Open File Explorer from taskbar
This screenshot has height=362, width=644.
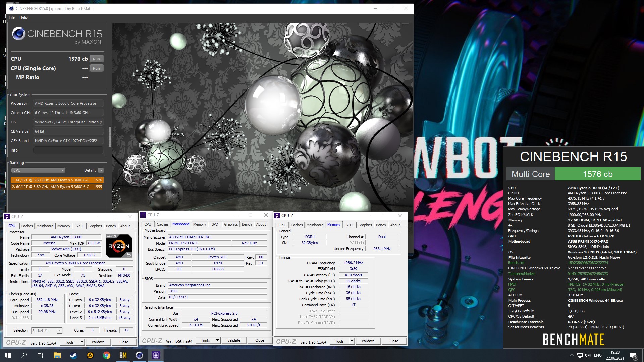[57, 355]
